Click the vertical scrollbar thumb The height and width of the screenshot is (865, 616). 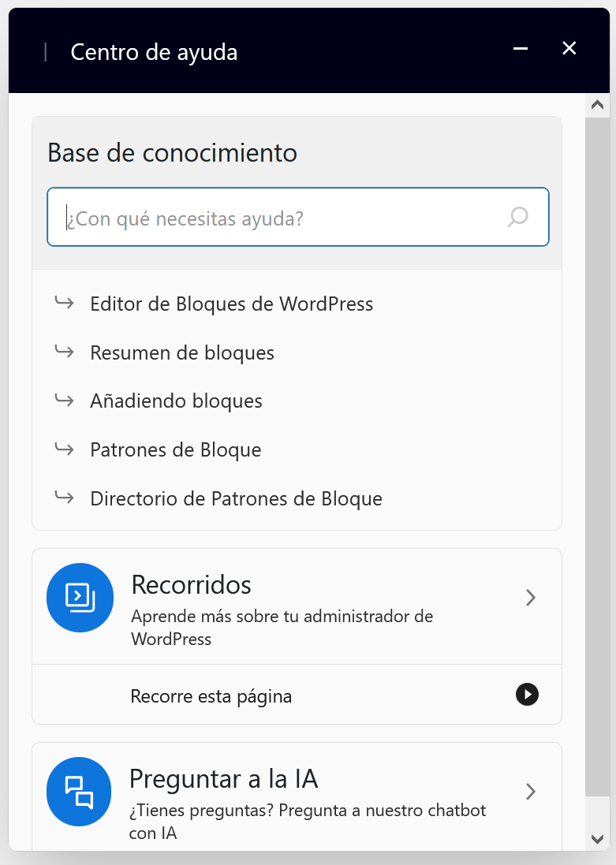(597, 457)
